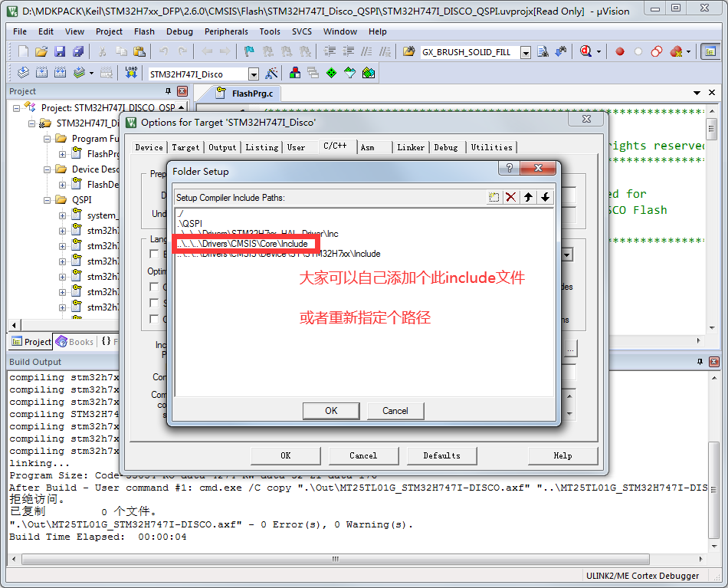
Task: Open the Manage Project Items icon
Action: tap(294, 73)
